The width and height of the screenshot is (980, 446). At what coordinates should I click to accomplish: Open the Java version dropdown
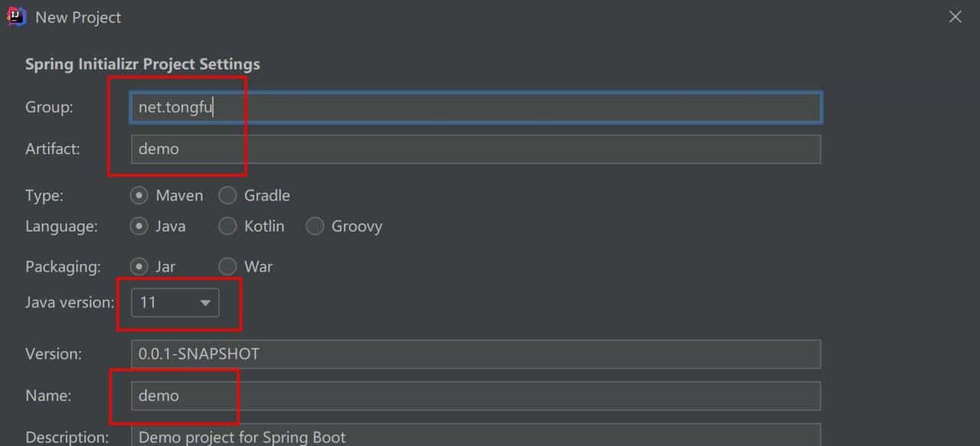[175, 303]
